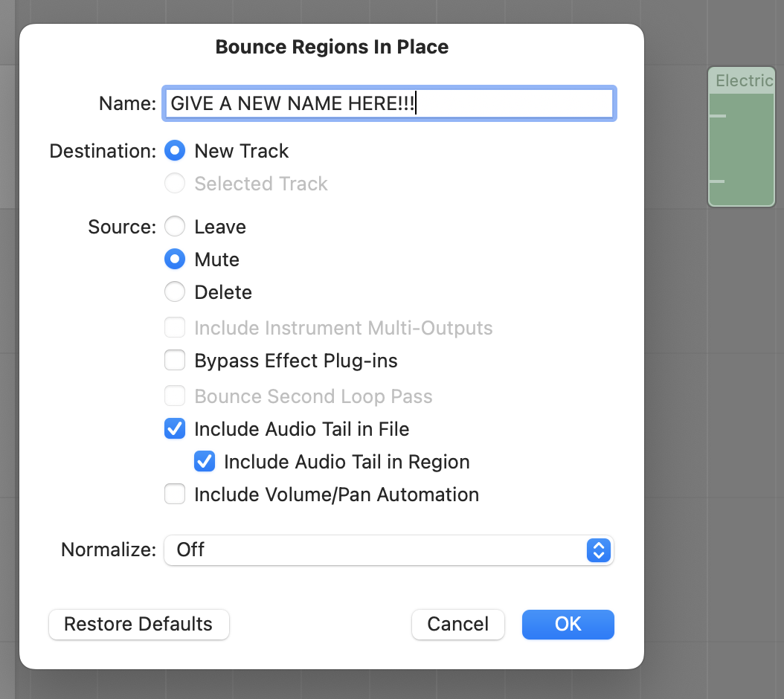Click the Restore Defaults button
The image size is (784, 699).
coord(139,624)
